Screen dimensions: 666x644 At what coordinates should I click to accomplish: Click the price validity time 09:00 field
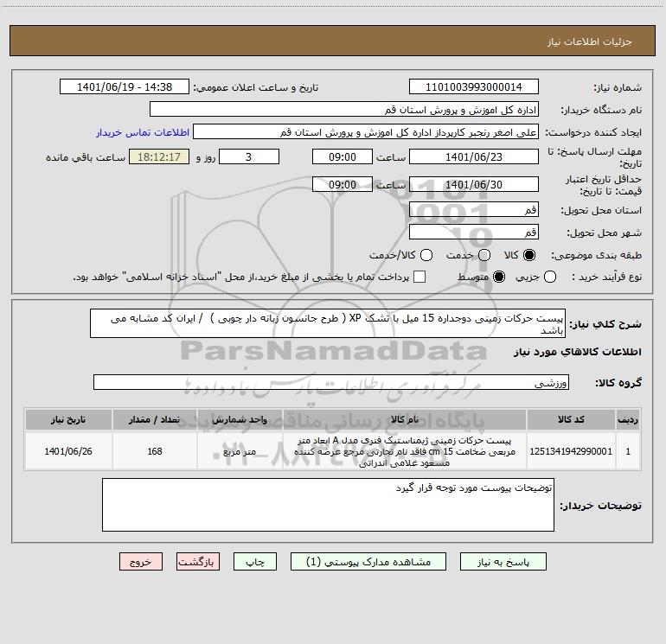click(x=343, y=184)
